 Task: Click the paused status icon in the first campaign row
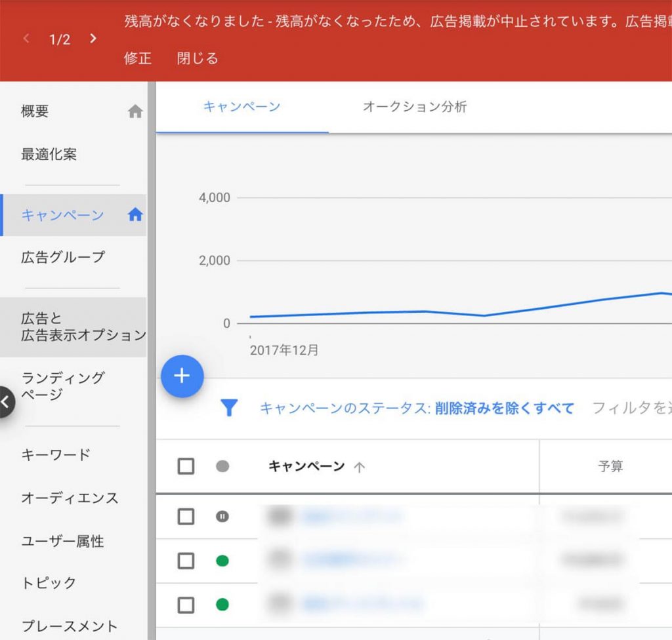tap(222, 516)
